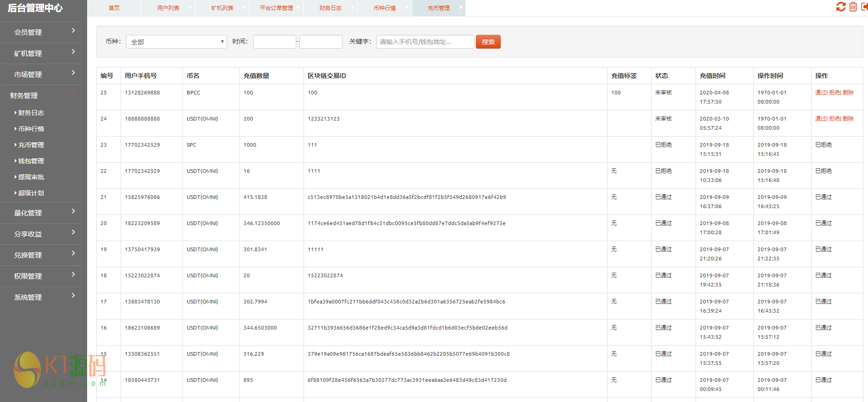Focus the end time input field

pos(321,42)
